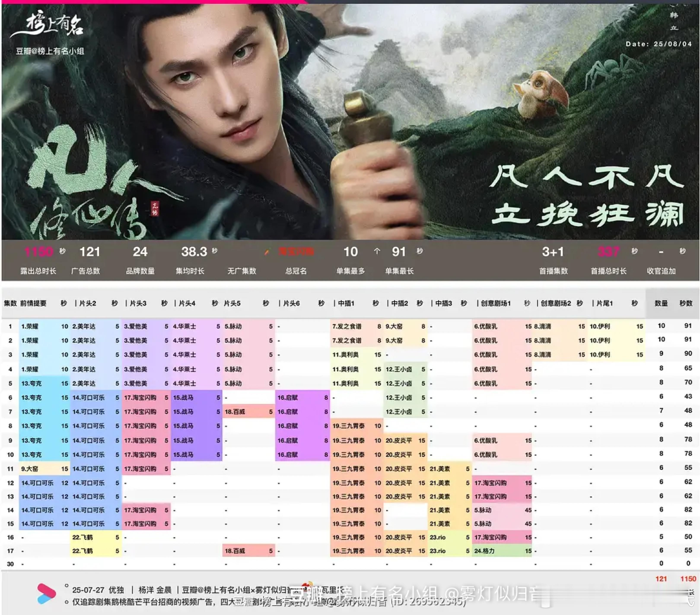
Task: Click the 豆瓣@榜上有名小组 credit under the logo
Action: coord(50,51)
